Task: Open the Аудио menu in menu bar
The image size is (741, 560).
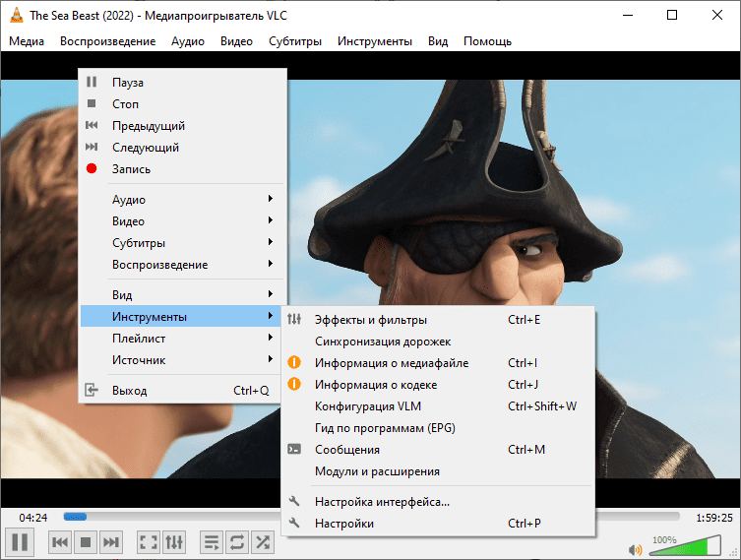Action: [x=188, y=41]
